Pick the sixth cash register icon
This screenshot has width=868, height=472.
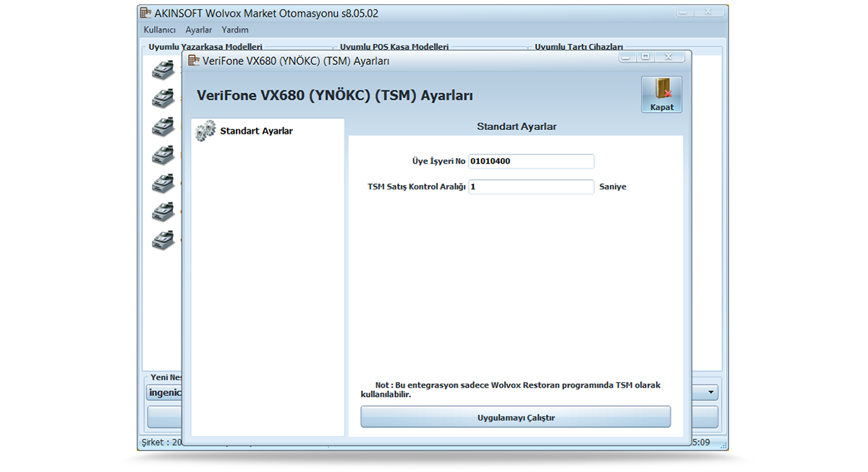click(163, 211)
